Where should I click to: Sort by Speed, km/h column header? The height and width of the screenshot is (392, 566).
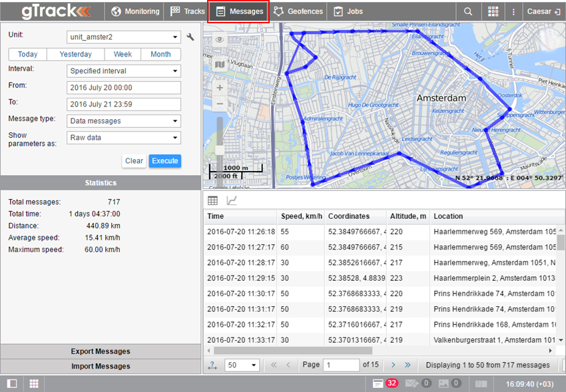pyautogui.click(x=301, y=216)
